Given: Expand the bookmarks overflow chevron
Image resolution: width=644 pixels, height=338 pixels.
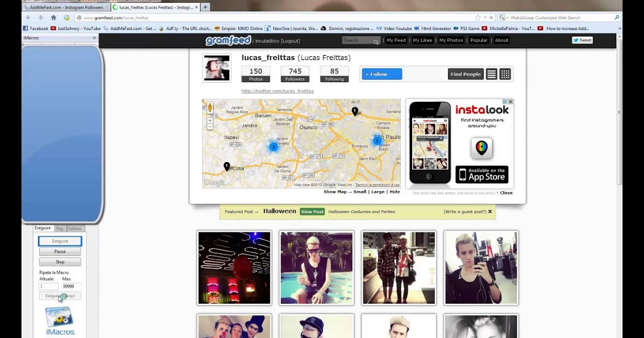Looking at the screenshot, I should click(619, 28).
